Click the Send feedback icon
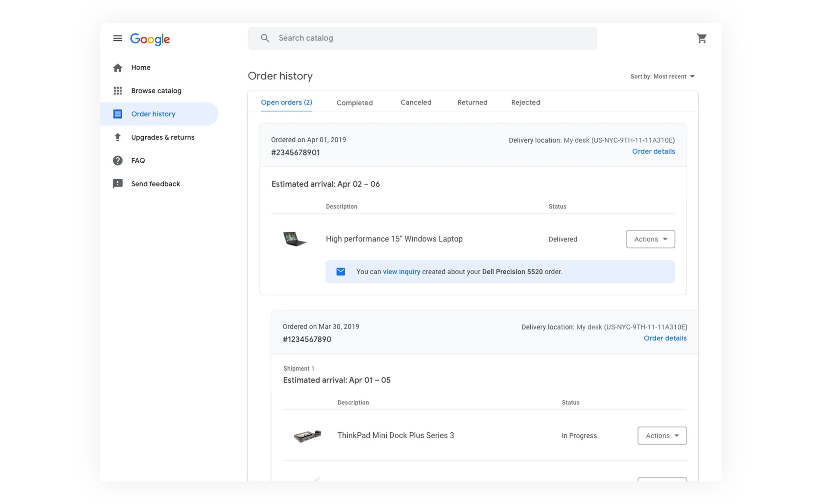 tap(117, 184)
